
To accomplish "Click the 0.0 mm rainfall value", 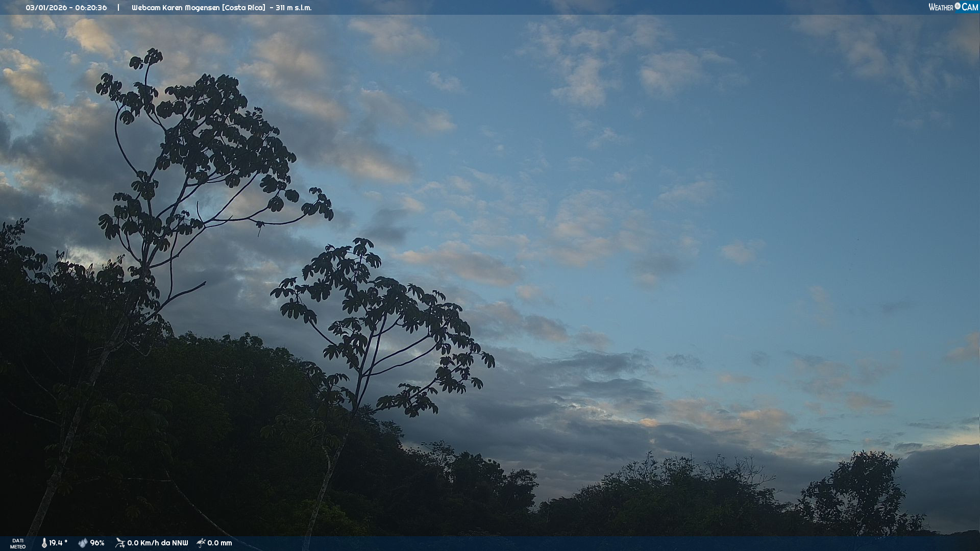I will (219, 543).
